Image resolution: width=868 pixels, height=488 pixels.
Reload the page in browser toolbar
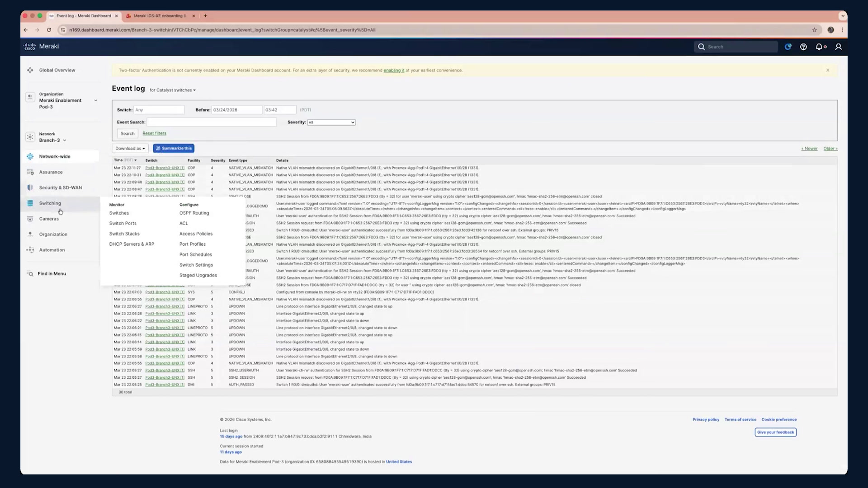coord(49,30)
